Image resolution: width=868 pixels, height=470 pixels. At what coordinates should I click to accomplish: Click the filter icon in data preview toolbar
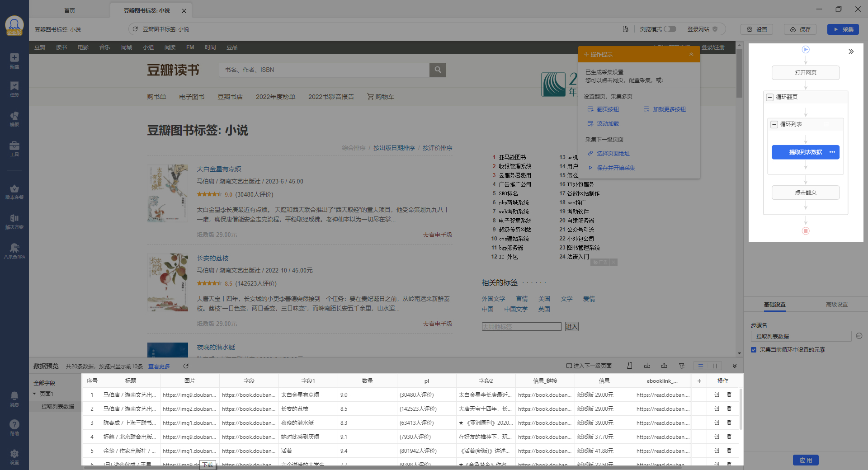(681, 366)
